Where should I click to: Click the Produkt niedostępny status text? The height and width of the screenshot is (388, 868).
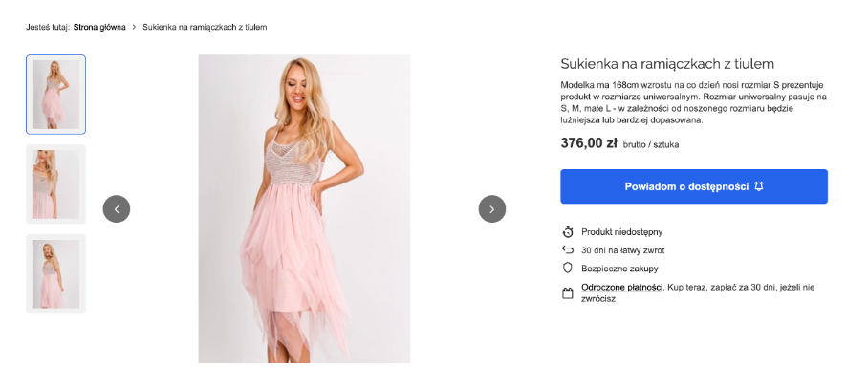point(621,231)
